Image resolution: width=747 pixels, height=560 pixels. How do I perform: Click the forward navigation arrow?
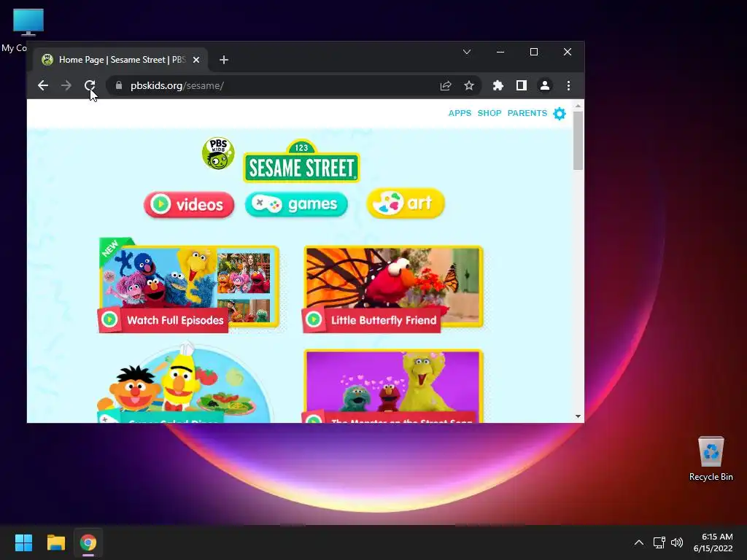click(x=66, y=86)
